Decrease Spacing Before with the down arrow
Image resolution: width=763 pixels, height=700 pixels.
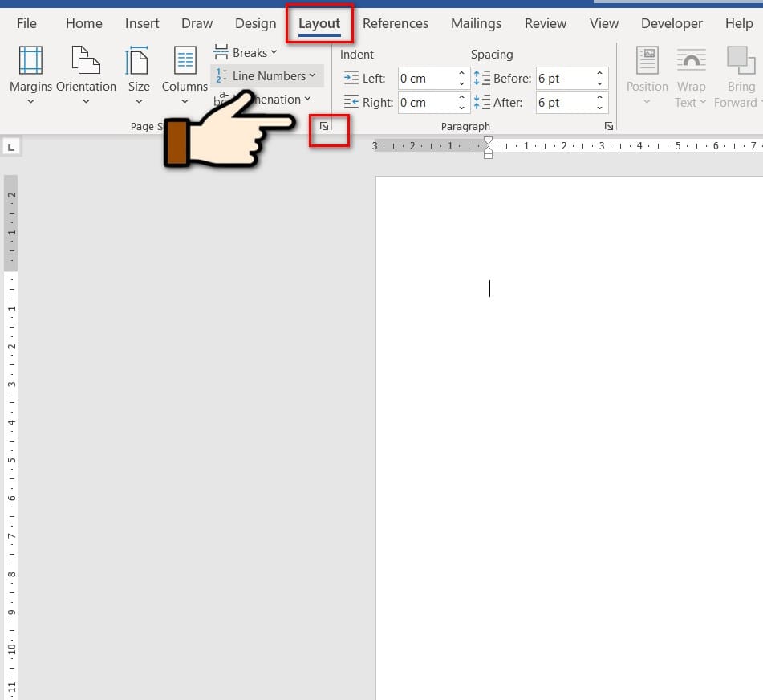tap(599, 83)
